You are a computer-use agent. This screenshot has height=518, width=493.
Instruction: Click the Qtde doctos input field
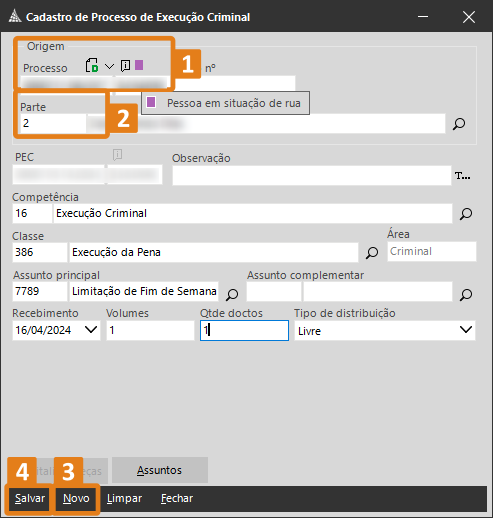244,330
